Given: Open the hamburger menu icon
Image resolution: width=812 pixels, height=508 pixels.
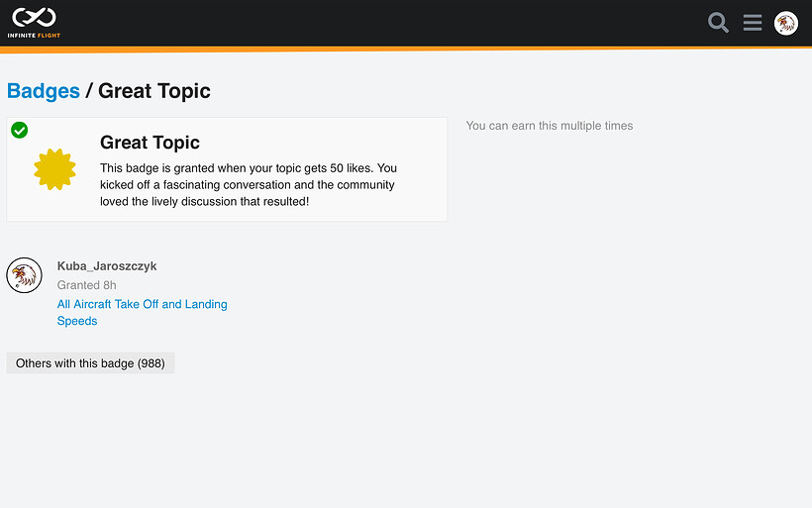Looking at the screenshot, I should pyautogui.click(x=752, y=23).
